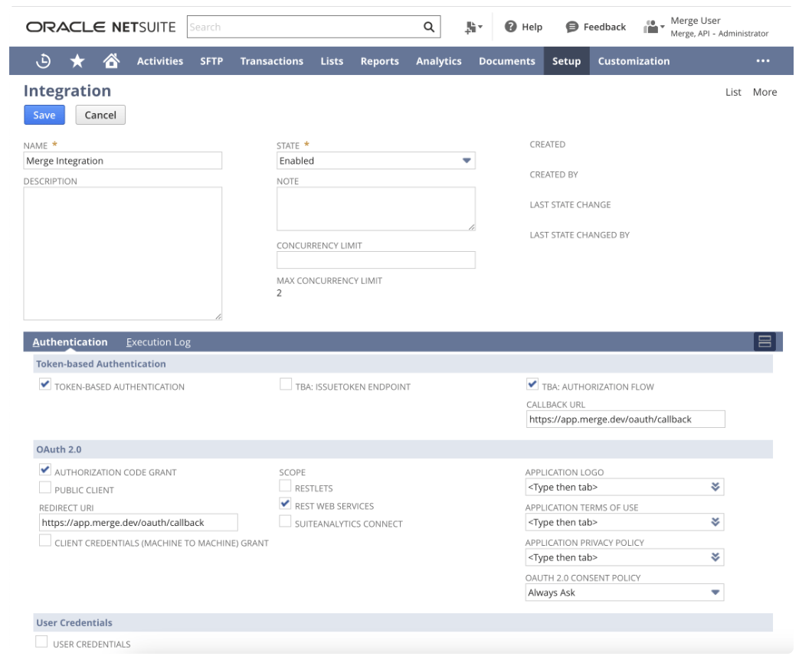The height and width of the screenshot is (666, 812).
Task: Open the Setup menu
Action: [x=567, y=61]
